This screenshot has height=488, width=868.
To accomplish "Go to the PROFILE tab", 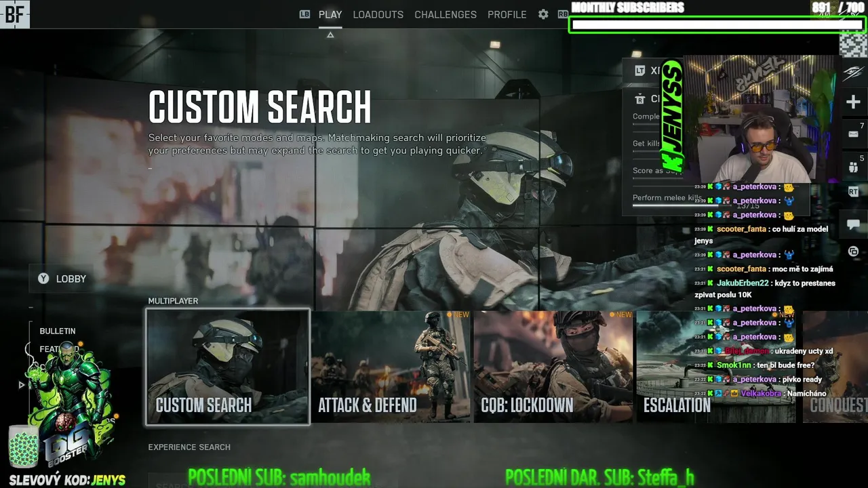I will pos(507,14).
